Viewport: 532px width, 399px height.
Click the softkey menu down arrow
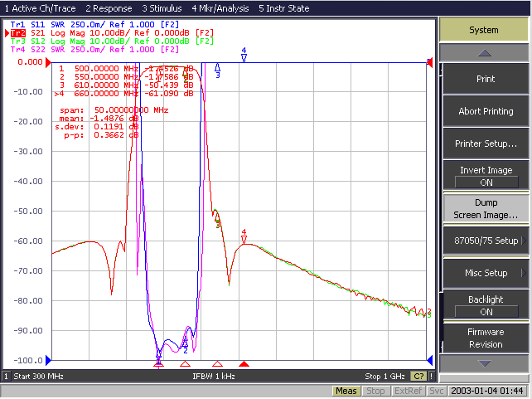(x=484, y=363)
